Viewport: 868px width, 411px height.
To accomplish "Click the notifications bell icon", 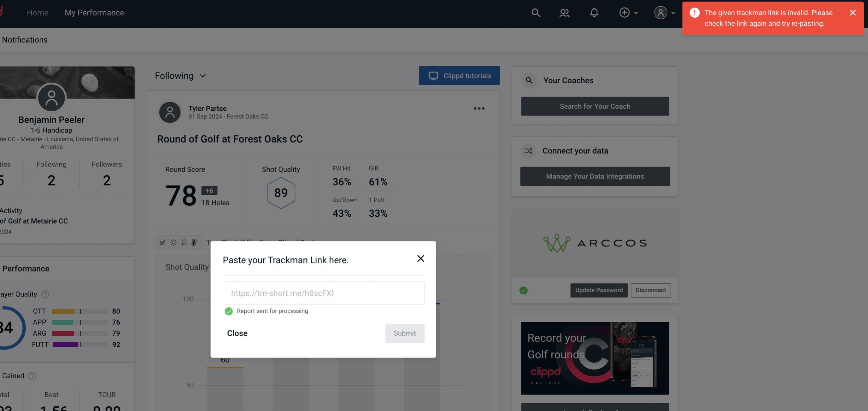I will pos(594,12).
